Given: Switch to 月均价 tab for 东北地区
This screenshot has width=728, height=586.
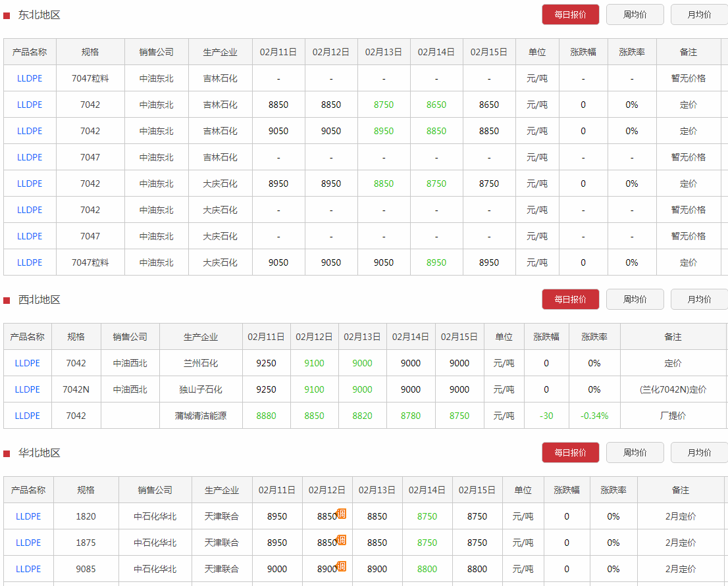Looking at the screenshot, I should pos(699,15).
